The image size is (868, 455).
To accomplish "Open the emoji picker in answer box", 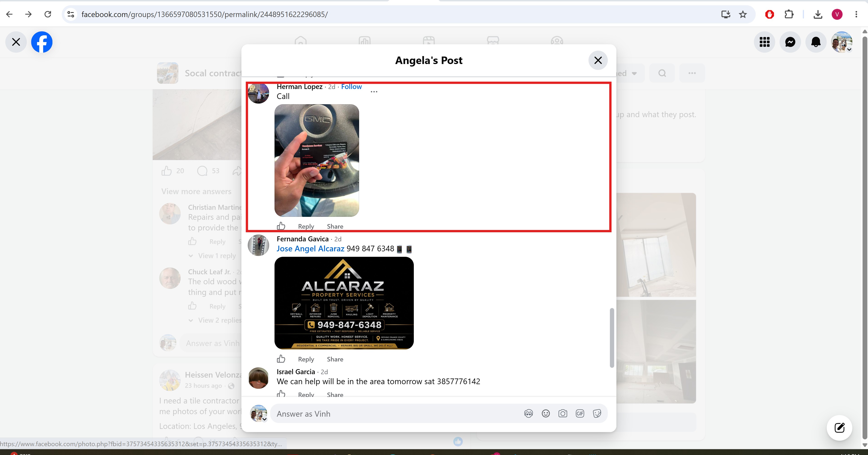I will (x=546, y=414).
